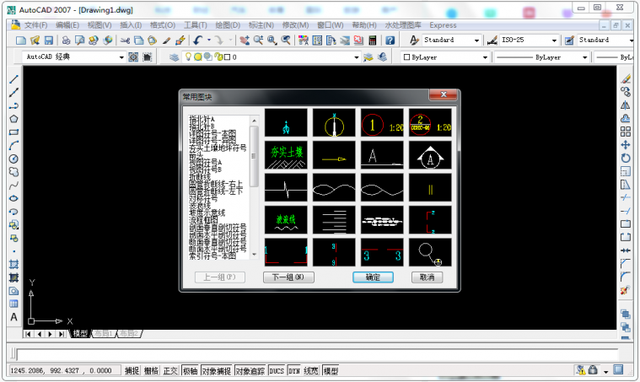640x382 pixels.
Task: Select the Line tool in draw toolbar
Action: (13, 80)
